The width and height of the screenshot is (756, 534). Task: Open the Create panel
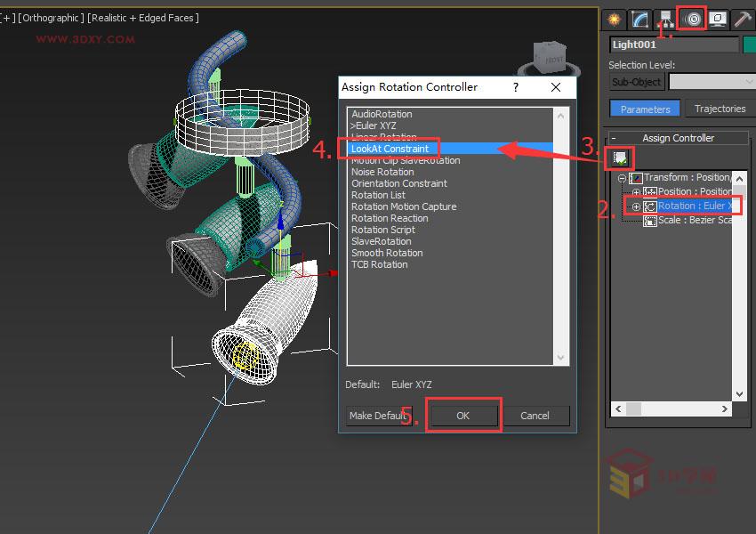(x=612, y=19)
